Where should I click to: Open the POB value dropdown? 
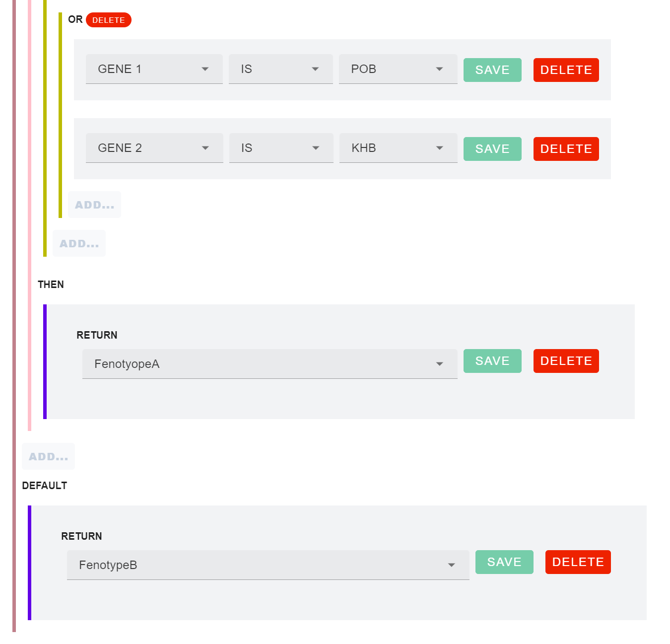point(398,69)
